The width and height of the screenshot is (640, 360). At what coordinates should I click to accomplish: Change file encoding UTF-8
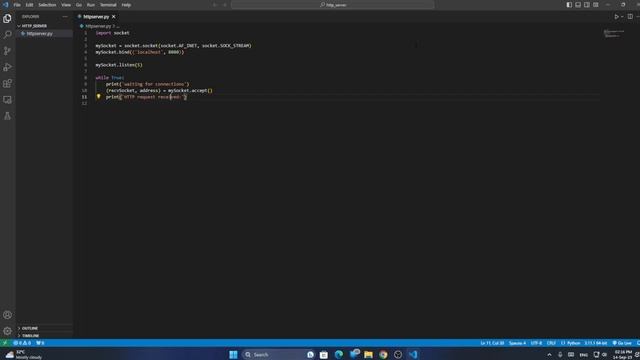pos(536,343)
